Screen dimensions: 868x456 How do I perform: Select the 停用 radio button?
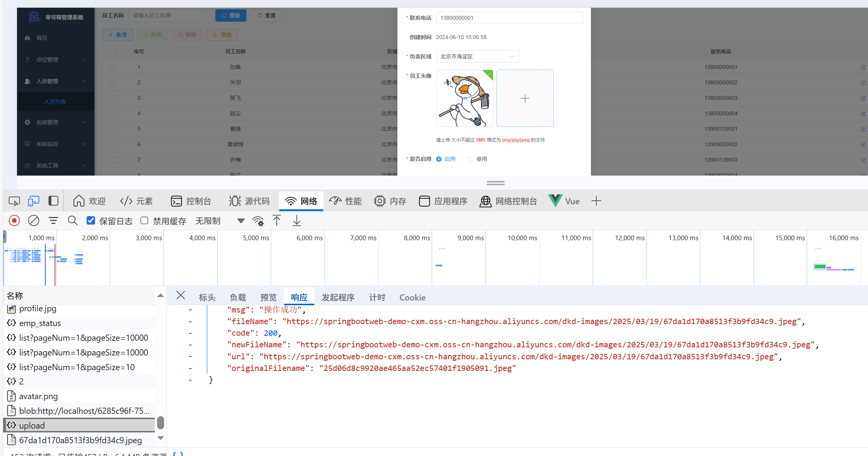(x=471, y=159)
